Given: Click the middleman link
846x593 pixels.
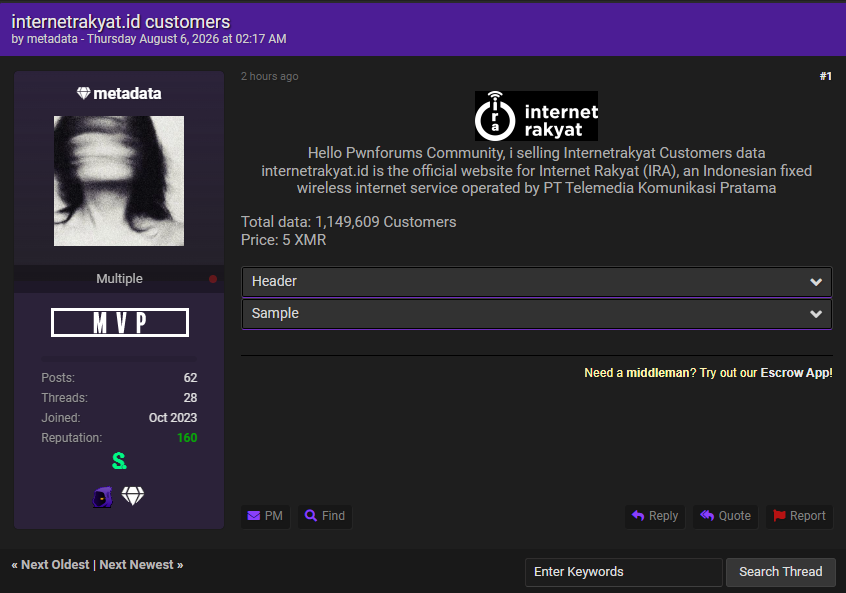Looking at the screenshot, I should pyautogui.click(x=658, y=373).
